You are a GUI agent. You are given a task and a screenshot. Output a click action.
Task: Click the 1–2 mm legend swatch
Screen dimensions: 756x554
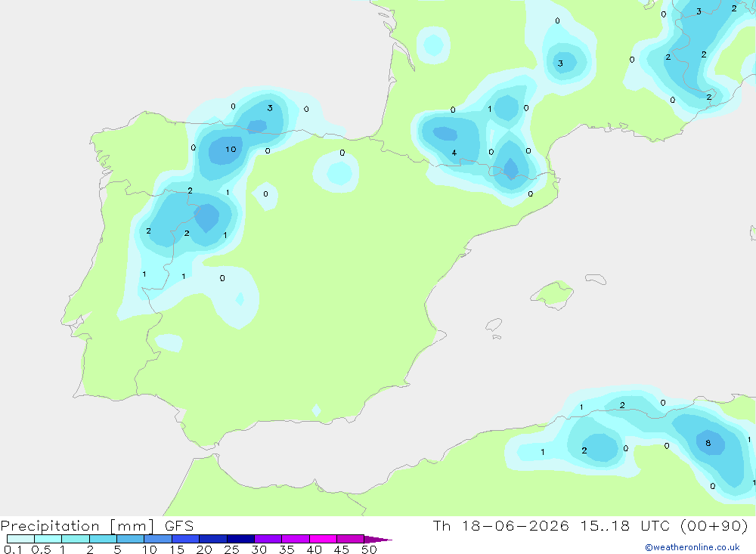click(76, 539)
